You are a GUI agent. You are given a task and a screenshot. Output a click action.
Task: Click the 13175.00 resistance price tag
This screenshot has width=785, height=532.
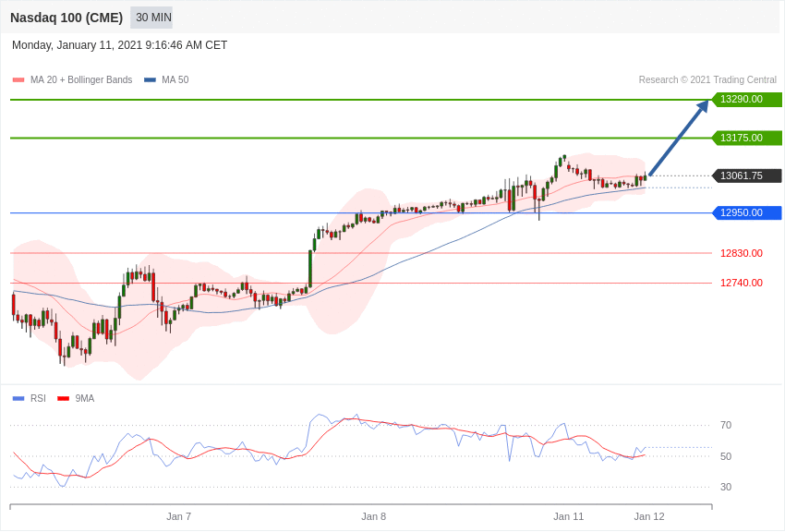pyautogui.click(x=746, y=138)
